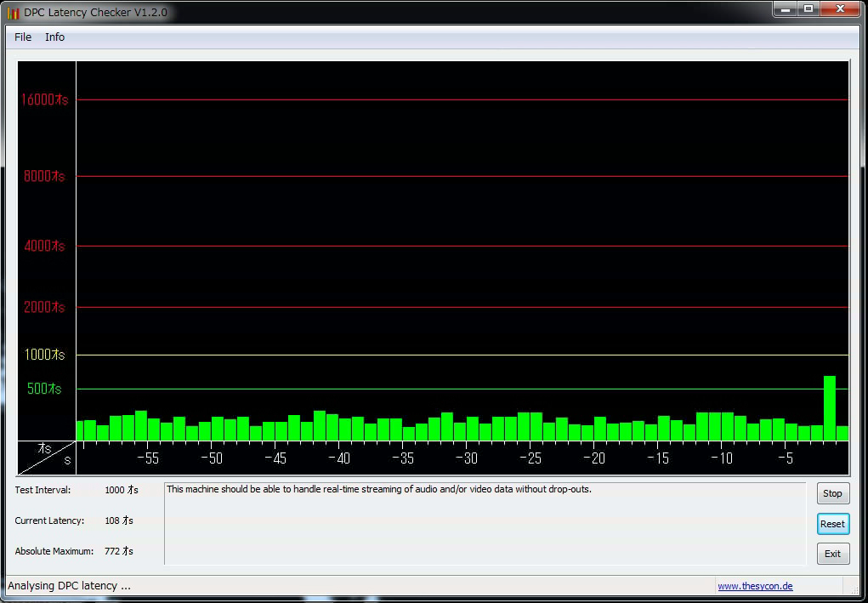Click the Stop button
Viewport: 868px width, 603px height.
click(x=832, y=493)
